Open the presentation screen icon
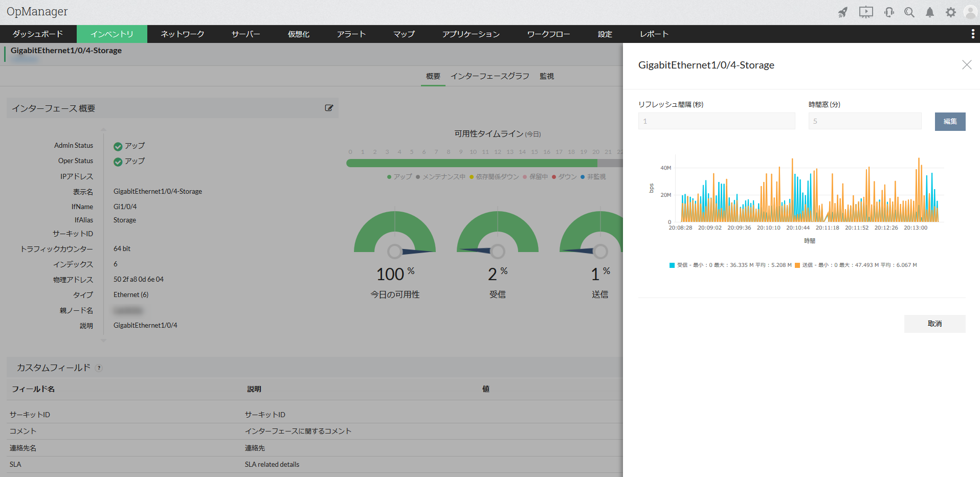980x477 pixels. click(x=866, y=12)
